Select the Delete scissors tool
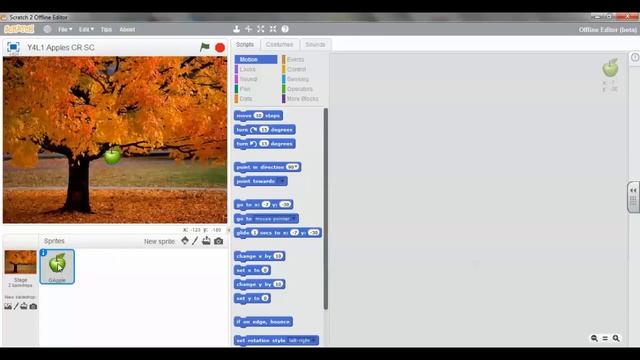 pos(249,29)
